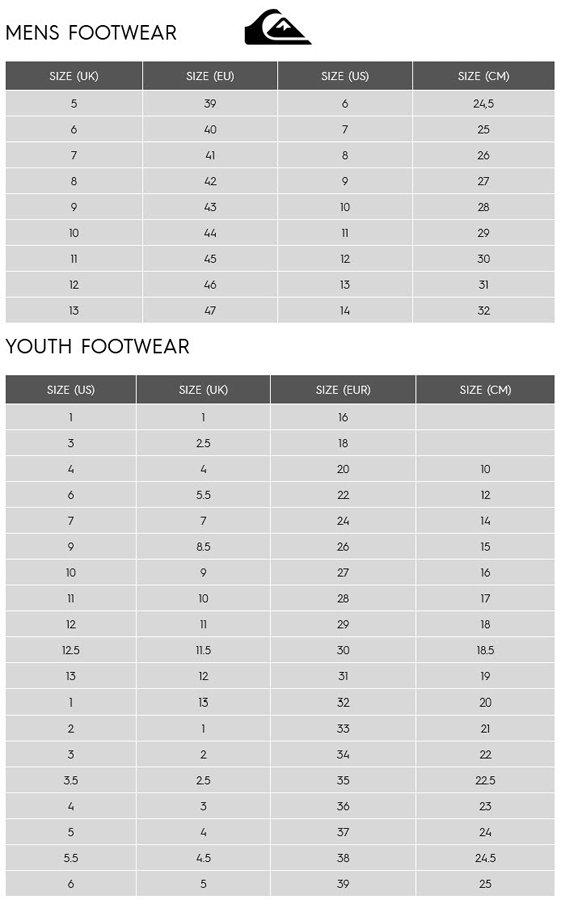This screenshot has width=561, height=900.
Task: Click youth UK size 11.5 cell
Action: click(x=203, y=650)
